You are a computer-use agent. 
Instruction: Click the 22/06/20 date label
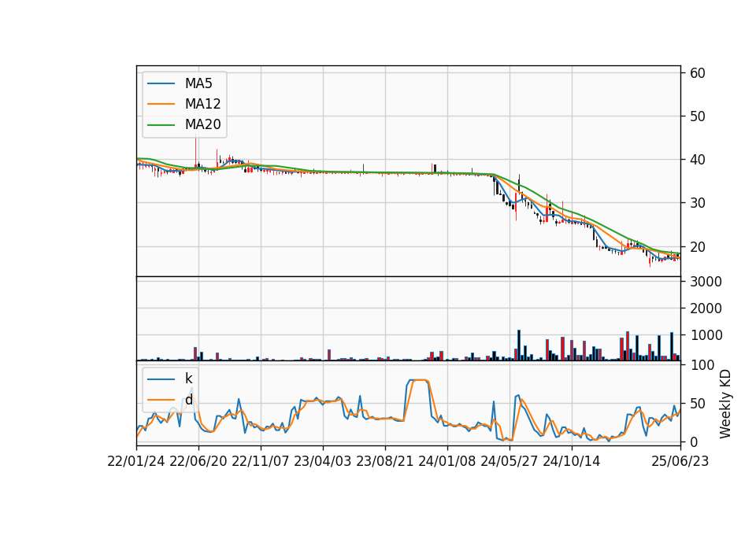(x=198, y=461)
